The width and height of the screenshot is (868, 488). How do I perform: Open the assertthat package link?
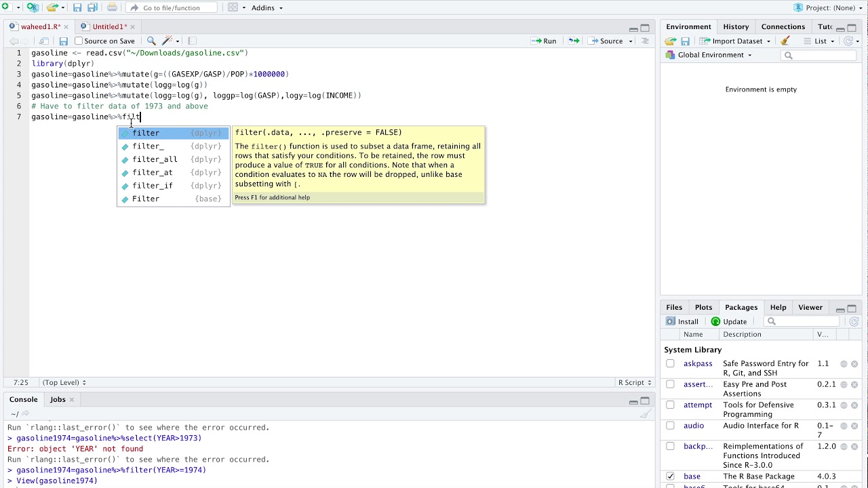(x=698, y=384)
